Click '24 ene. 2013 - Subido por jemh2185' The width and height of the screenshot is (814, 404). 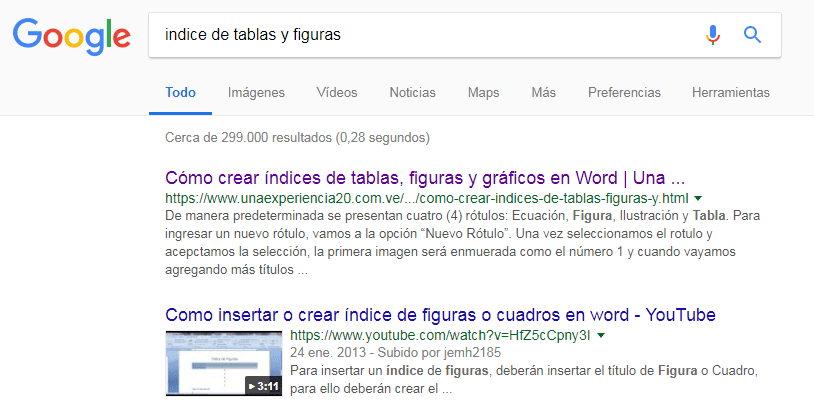395,353
